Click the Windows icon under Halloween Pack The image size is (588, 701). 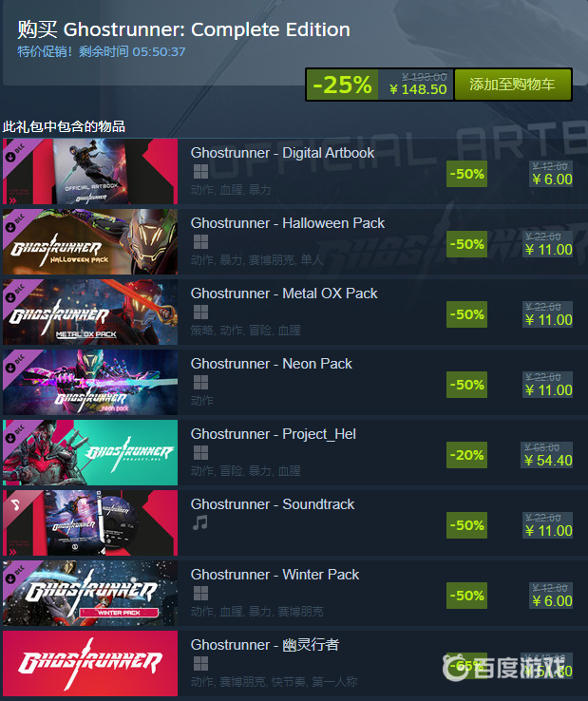tap(200, 242)
